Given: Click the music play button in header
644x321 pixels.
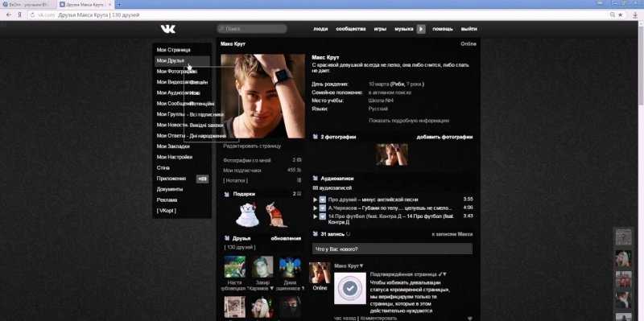Looking at the screenshot, I should pos(421,29).
